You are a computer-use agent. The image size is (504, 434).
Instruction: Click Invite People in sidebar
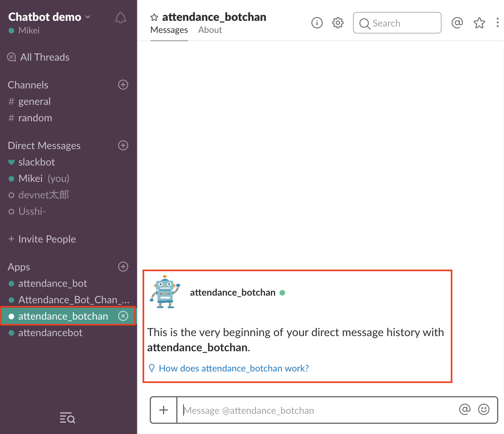tap(47, 239)
